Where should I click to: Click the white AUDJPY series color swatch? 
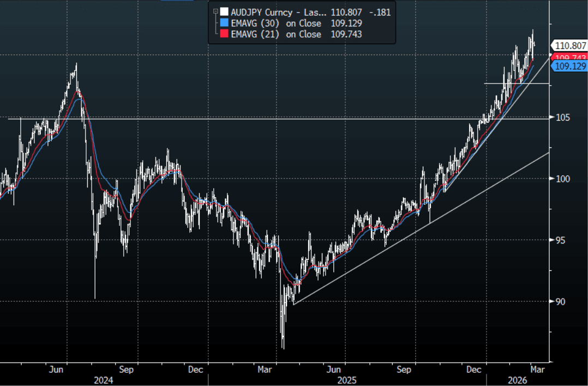pyautogui.click(x=224, y=11)
